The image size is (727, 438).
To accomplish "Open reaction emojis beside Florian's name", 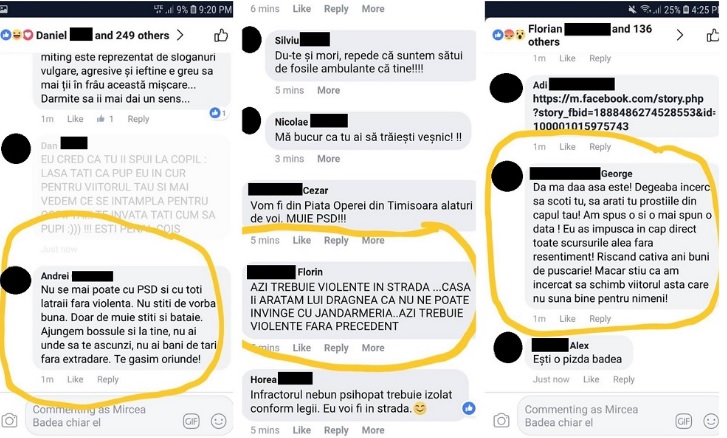I will click(x=509, y=35).
